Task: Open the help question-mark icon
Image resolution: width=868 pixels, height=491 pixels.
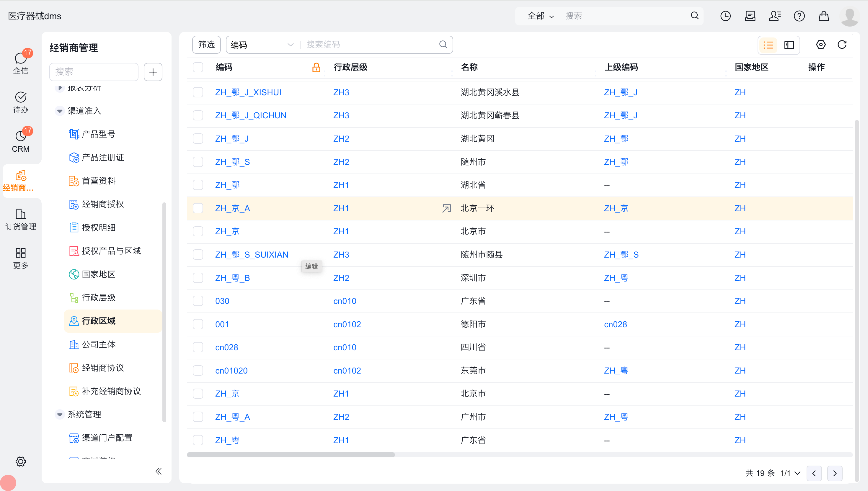Action: [x=799, y=16]
